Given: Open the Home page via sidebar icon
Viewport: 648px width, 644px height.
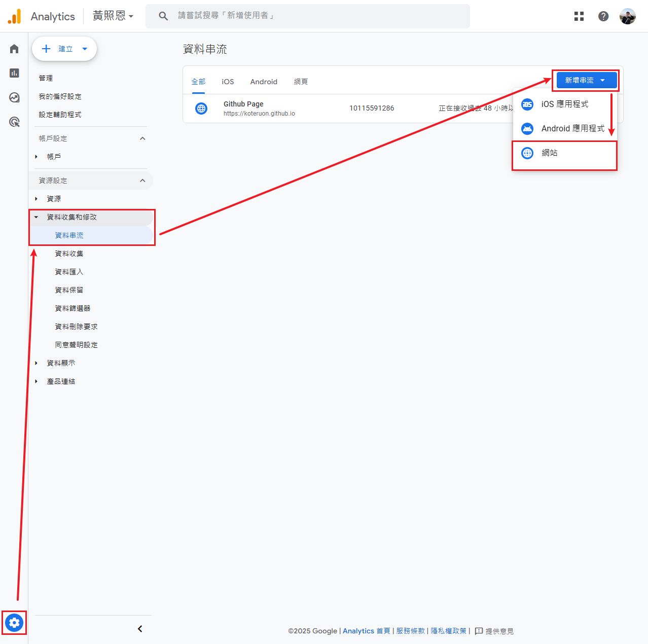Looking at the screenshot, I should [14, 48].
